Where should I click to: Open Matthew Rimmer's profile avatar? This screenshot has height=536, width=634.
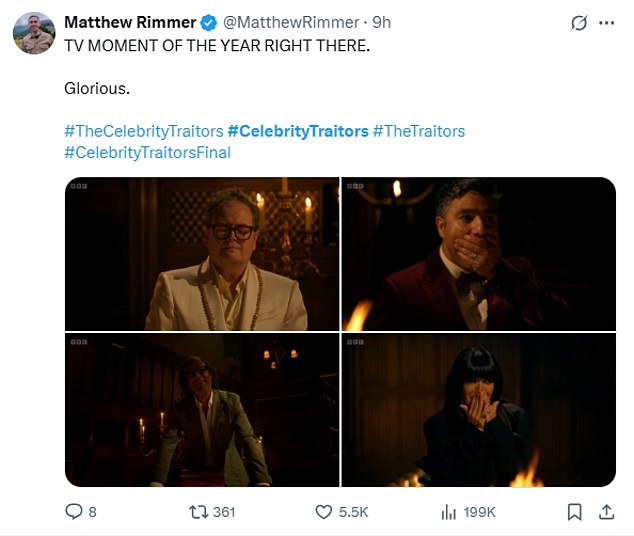click(33, 33)
